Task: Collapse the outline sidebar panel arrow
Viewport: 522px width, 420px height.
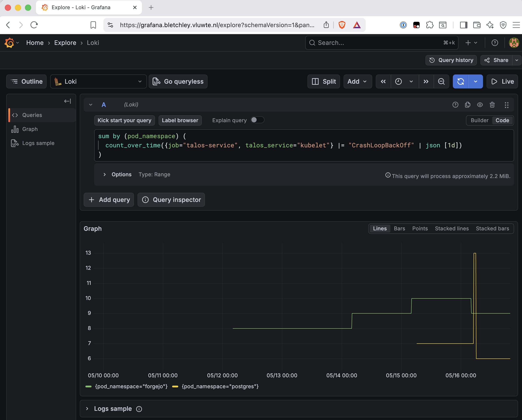Action: (x=68, y=101)
